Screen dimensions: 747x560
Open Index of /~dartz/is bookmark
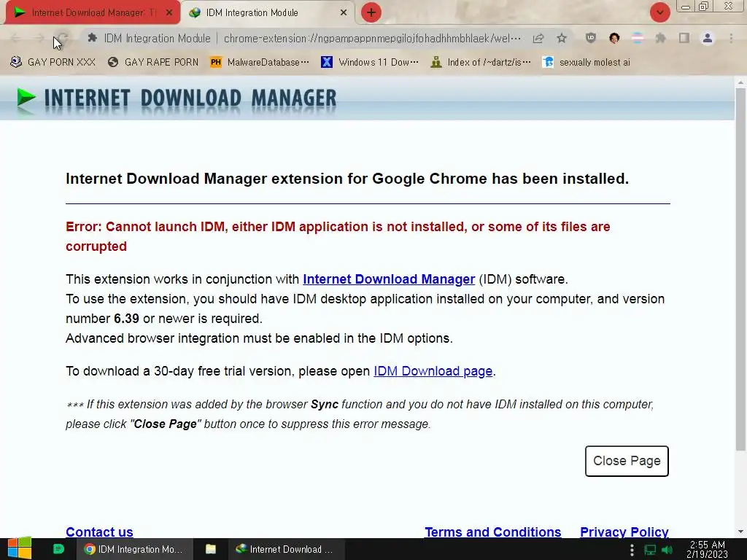(480, 63)
